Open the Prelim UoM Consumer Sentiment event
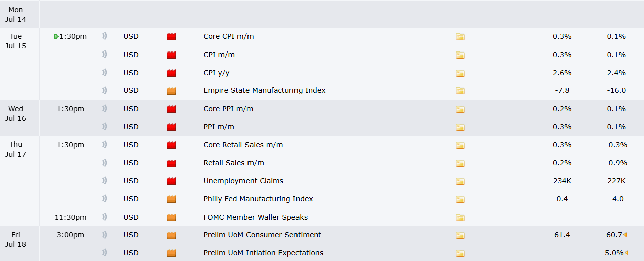This screenshot has width=644, height=261. (262, 235)
